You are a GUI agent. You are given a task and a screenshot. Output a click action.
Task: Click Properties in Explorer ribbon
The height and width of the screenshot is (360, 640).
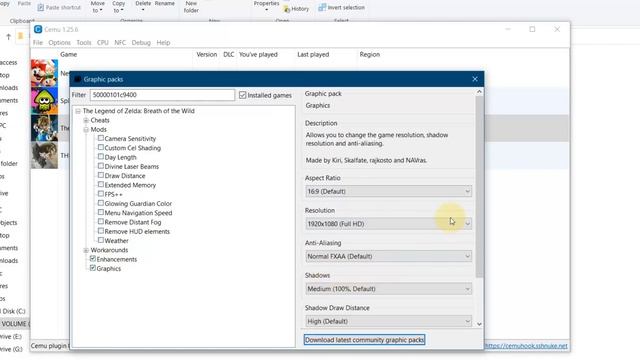tap(267, 5)
